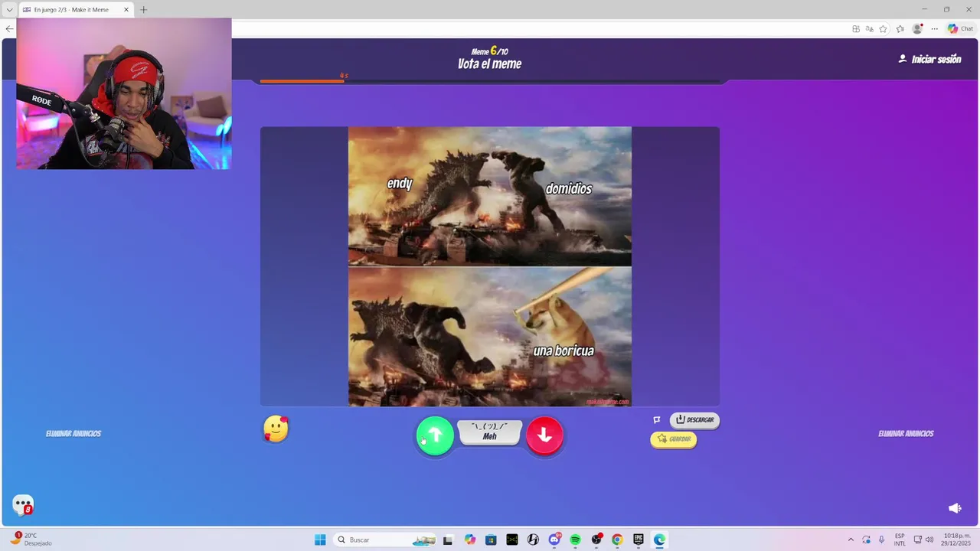Viewport: 980px width, 551px height.
Task: Show hidden system tray icons
Action: (x=850, y=540)
